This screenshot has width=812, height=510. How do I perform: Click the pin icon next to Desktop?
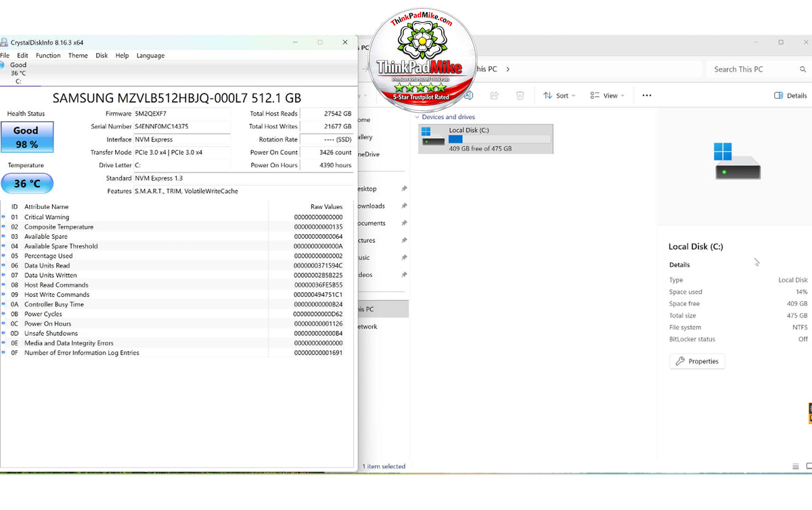404,189
